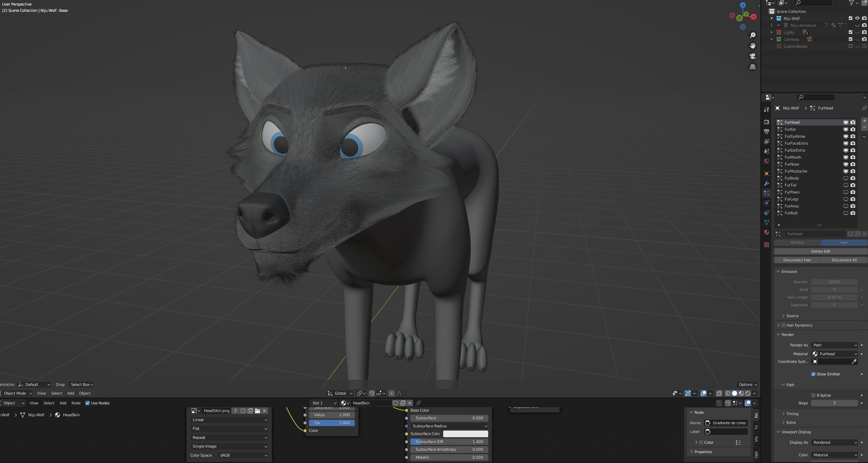
Task: Add a particle system slot with plus
Action: 864,121
